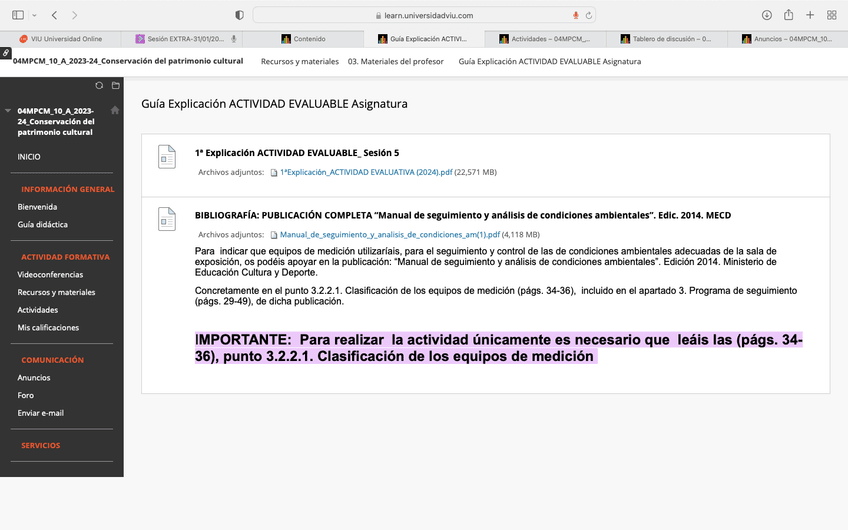Click the COMUNICACIÓN heading
Viewport: 848px width, 530px height.
tap(52, 360)
